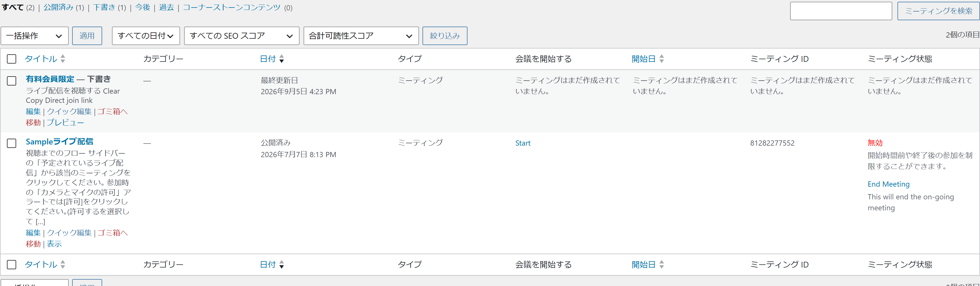Click プレビュー for the 有料会員限定 draft
Screen dimensions: 980x286
click(65, 122)
